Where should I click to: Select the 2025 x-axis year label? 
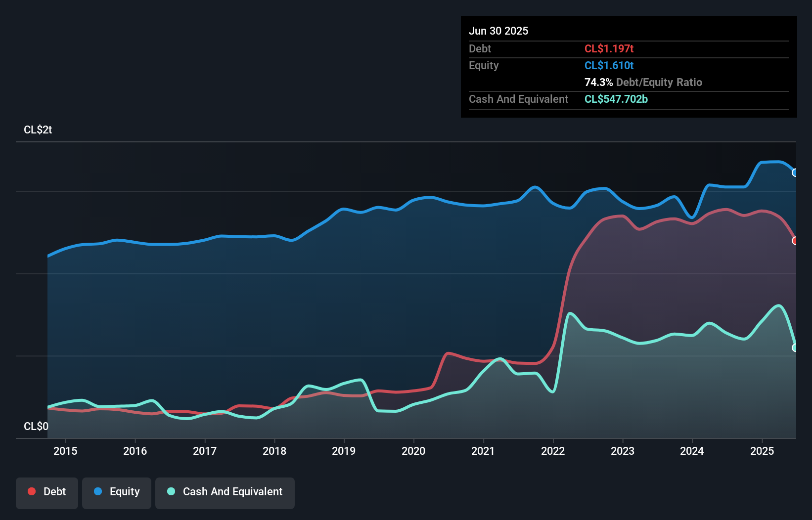coord(762,451)
